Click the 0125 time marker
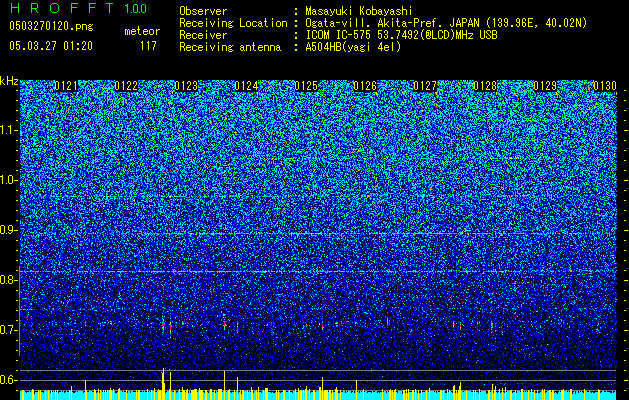 [306, 86]
